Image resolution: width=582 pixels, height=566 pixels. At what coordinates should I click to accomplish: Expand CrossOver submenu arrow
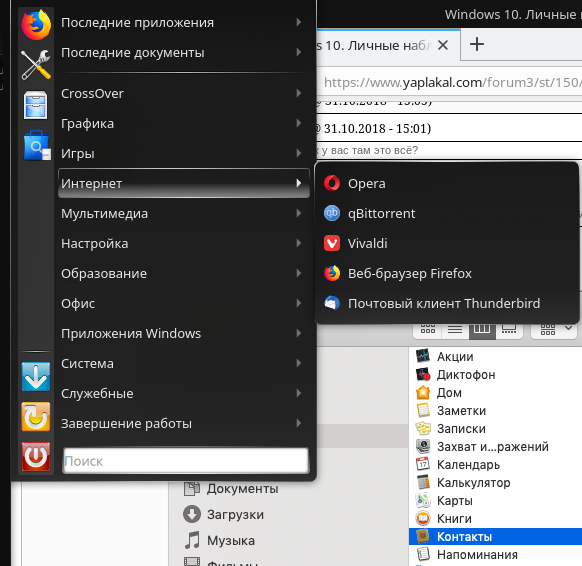(x=299, y=93)
